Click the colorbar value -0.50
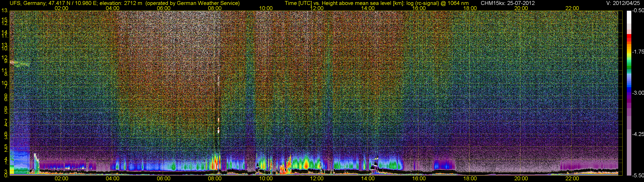 [x=638, y=10]
